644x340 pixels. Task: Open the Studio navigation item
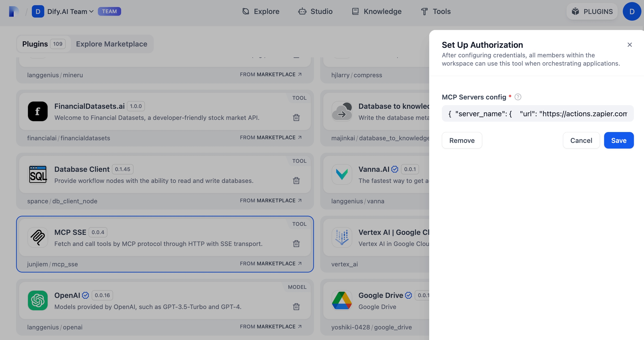(315, 11)
